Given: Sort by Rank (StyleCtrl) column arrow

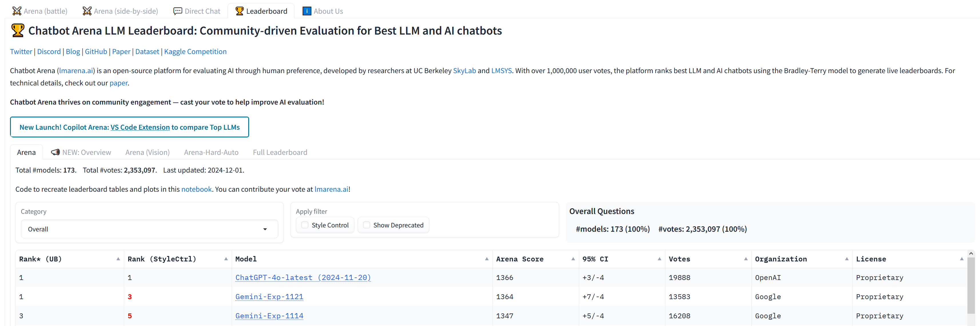Looking at the screenshot, I should pos(226,259).
